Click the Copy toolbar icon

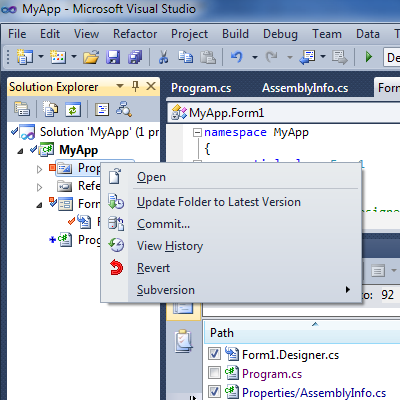[x=185, y=57]
